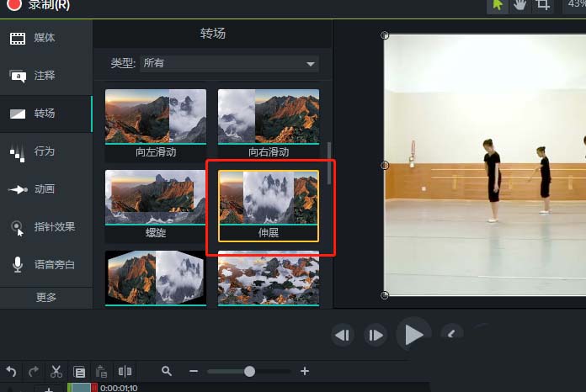
Task: Step to next frame
Action: pyautogui.click(x=376, y=336)
